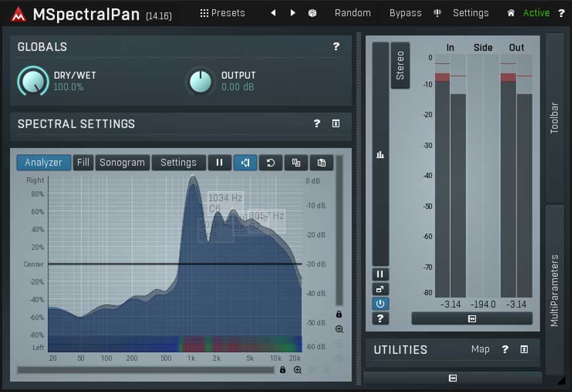Collapse the Utilities panel

(524, 349)
